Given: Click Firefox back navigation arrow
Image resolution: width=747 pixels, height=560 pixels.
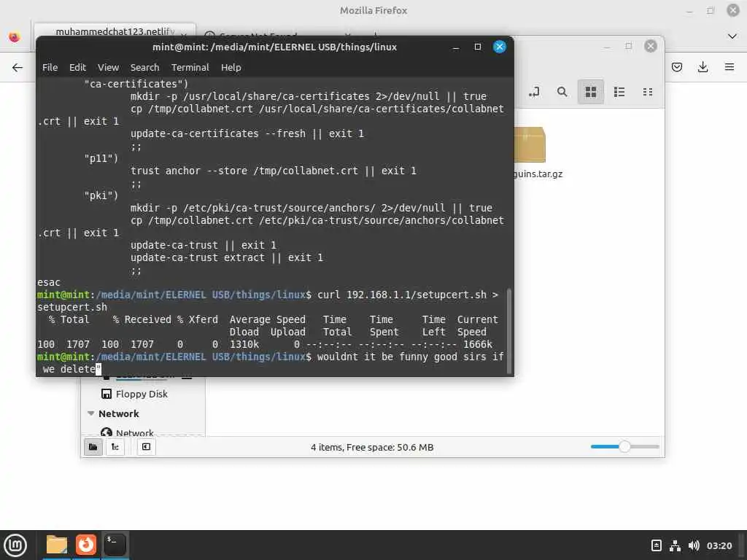Looking at the screenshot, I should [18, 67].
